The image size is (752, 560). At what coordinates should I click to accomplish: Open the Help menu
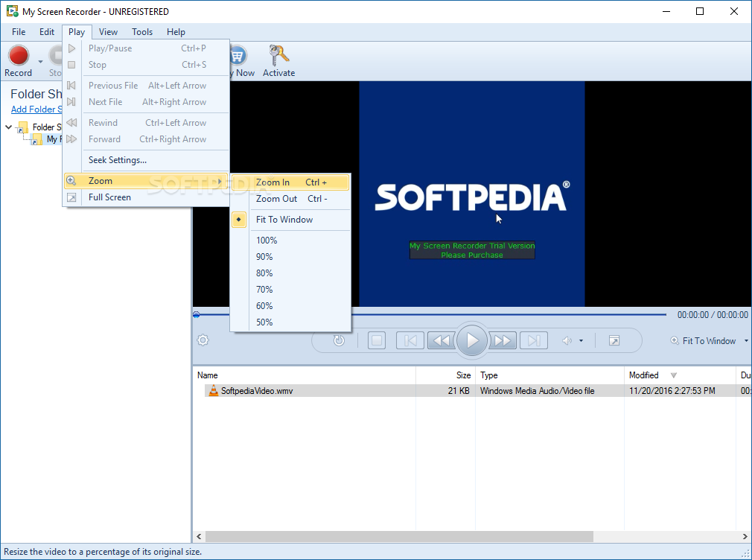click(x=176, y=32)
